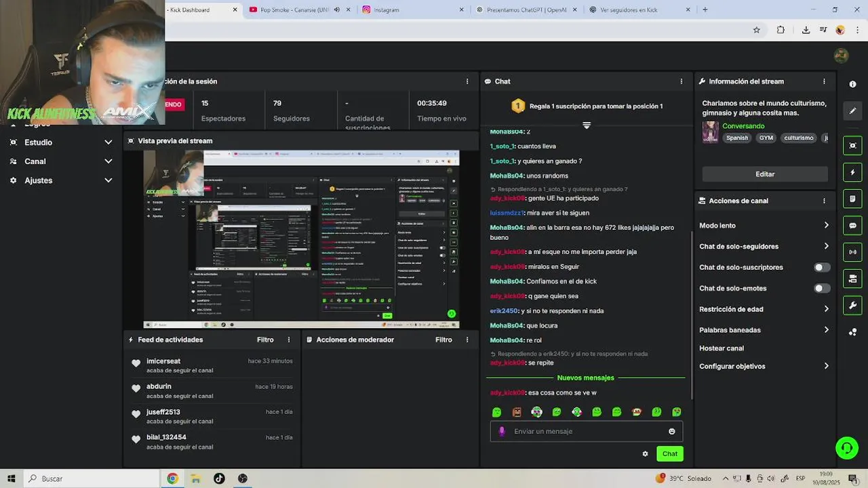Select Kick Dashboard browser tab
This screenshot has height=488, width=868.
pos(202,9)
